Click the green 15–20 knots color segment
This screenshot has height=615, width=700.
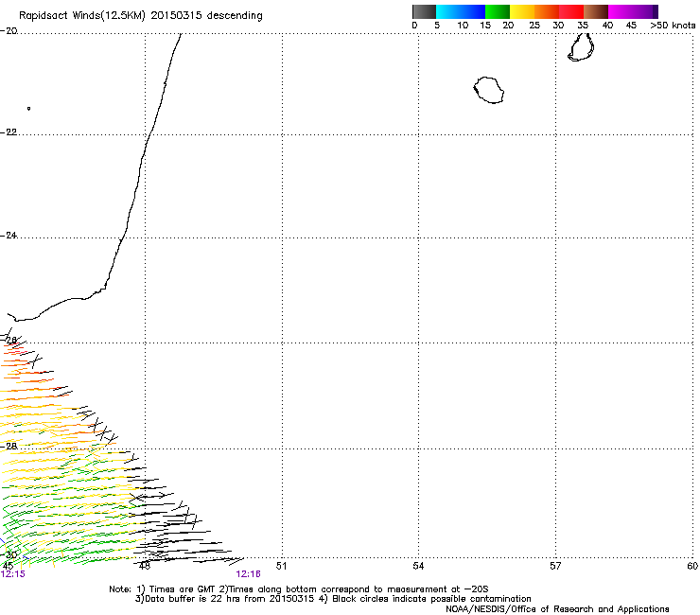(498, 11)
